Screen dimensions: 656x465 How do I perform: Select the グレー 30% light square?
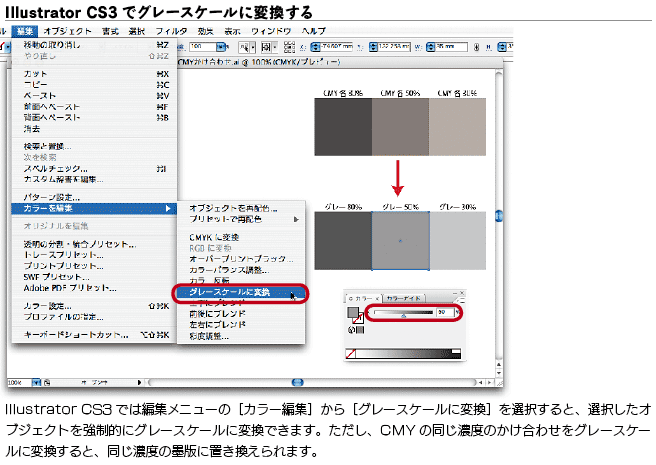457,241
